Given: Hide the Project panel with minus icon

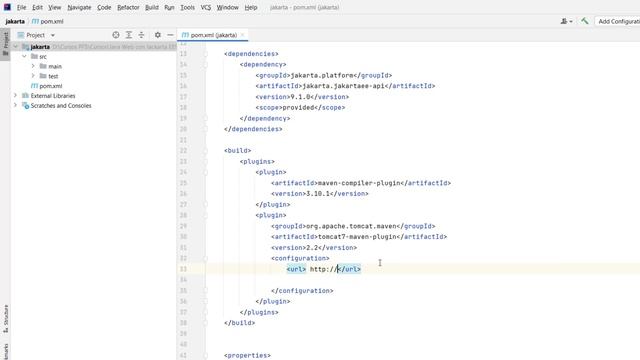Looking at the screenshot, I should point(170,35).
